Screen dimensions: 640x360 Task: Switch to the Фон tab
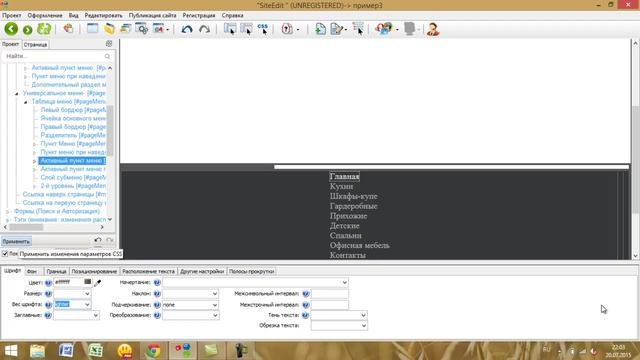(x=32, y=271)
